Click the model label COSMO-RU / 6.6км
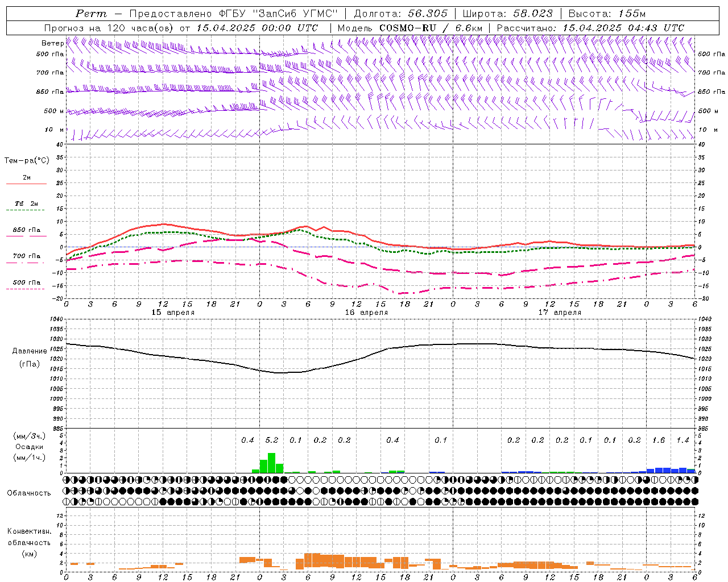Screen dimensions: 728x582 coord(431,28)
